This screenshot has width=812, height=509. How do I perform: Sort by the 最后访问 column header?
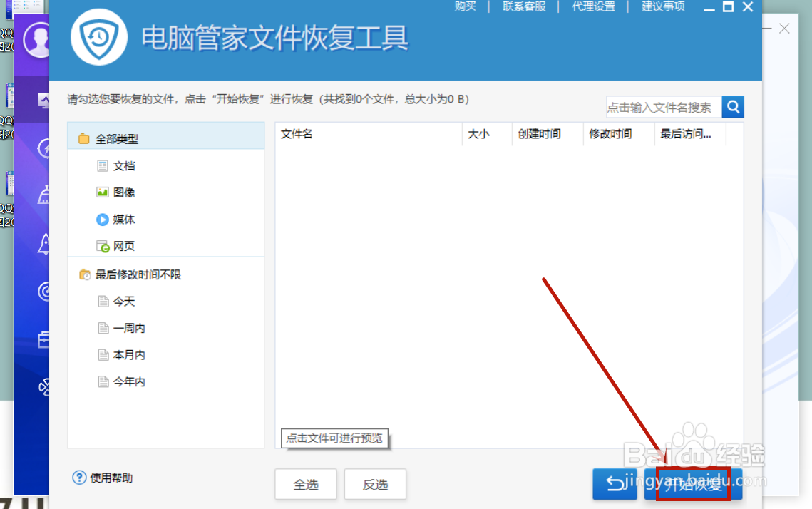690,134
